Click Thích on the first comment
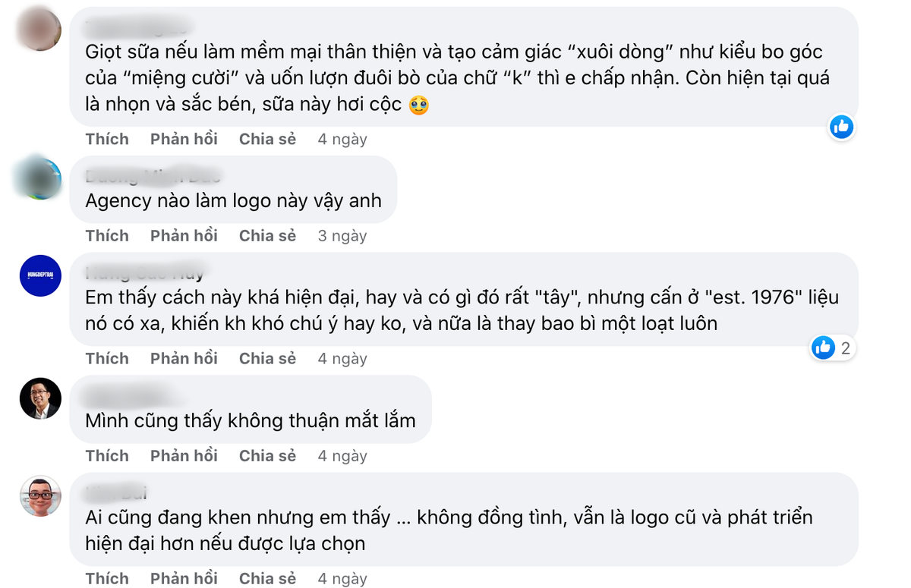The height and width of the screenshot is (588, 911). pyautogui.click(x=107, y=139)
